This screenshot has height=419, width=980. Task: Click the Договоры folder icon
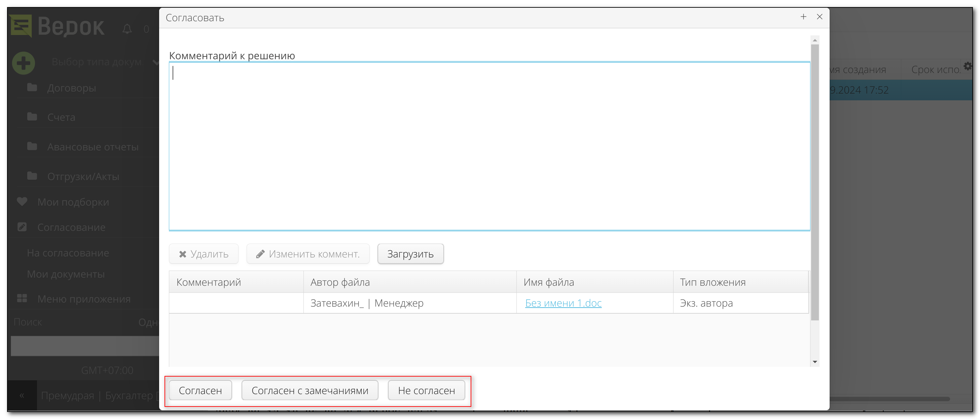tap(32, 88)
